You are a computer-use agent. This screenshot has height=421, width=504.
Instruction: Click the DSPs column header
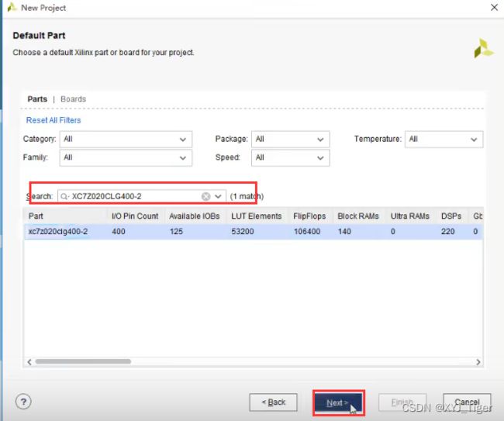453,216
